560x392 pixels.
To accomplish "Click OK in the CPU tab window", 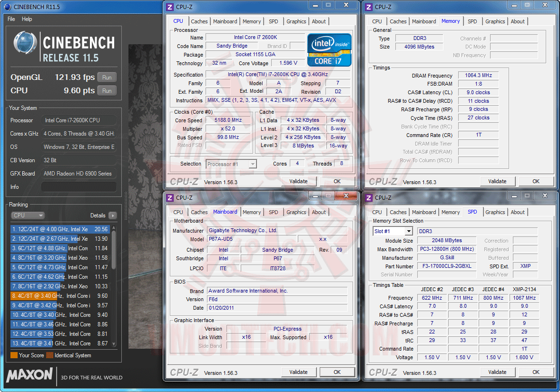I will pyautogui.click(x=337, y=181).
